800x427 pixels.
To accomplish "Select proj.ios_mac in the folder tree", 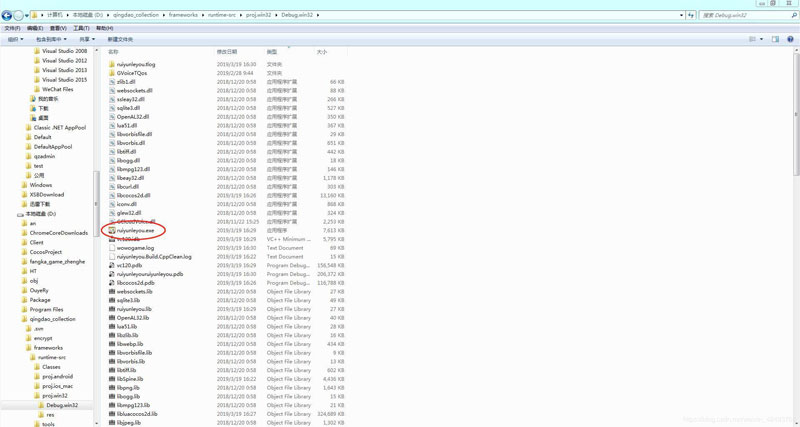I will pyautogui.click(x=58, y=386).
